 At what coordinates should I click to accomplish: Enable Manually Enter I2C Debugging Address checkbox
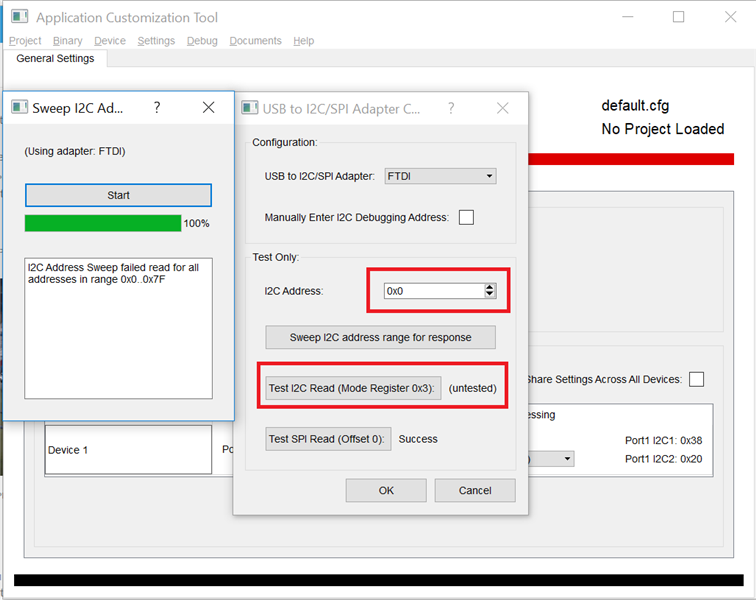[x=466, y=217]
